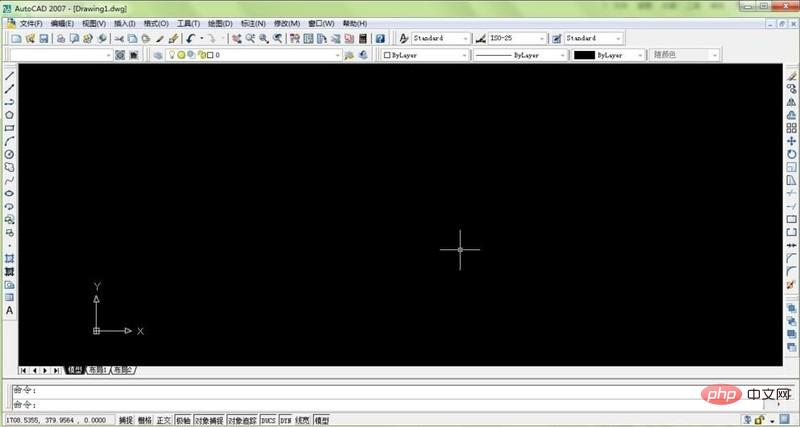
Task: Toggle 正交 ortho mode in status bar
Action: (164, 420)
